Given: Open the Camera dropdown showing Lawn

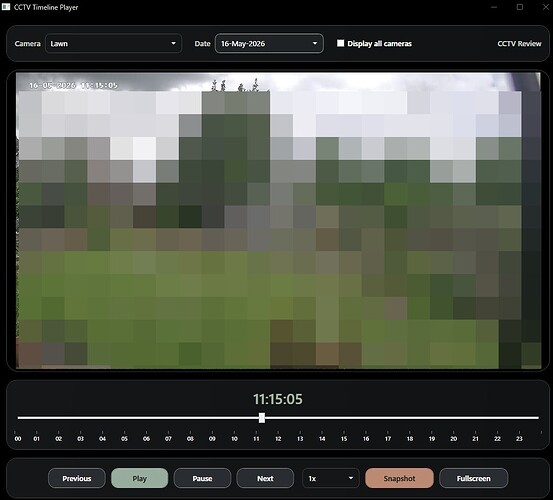Looking at the screenshot, I should coord(113,43).
